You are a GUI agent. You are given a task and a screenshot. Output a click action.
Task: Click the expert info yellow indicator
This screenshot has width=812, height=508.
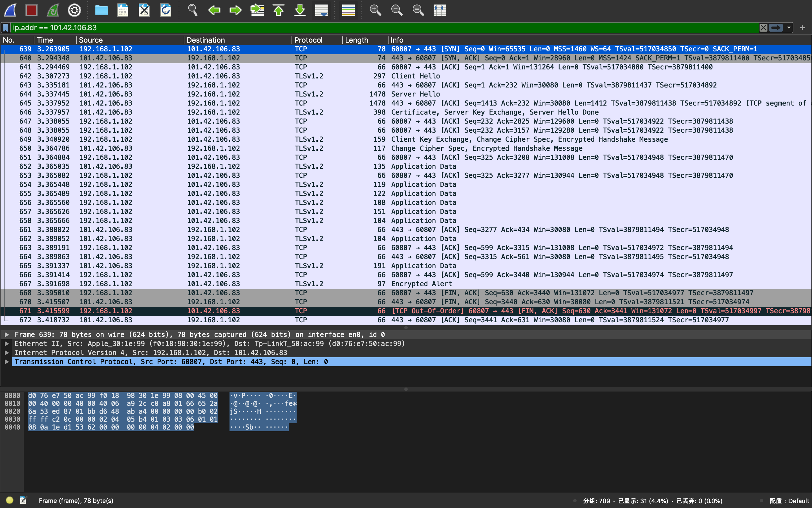[x=9, y=500]
